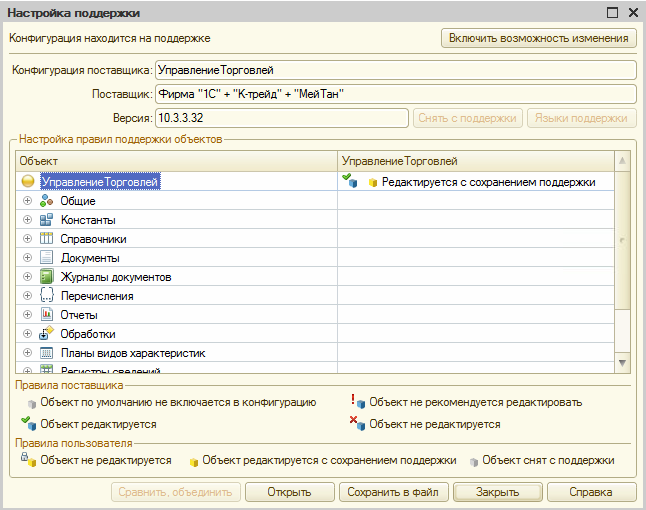The image size is (646, 510).
Task: Expand the Отчеты tree node
Action: (x=27, y=314)
